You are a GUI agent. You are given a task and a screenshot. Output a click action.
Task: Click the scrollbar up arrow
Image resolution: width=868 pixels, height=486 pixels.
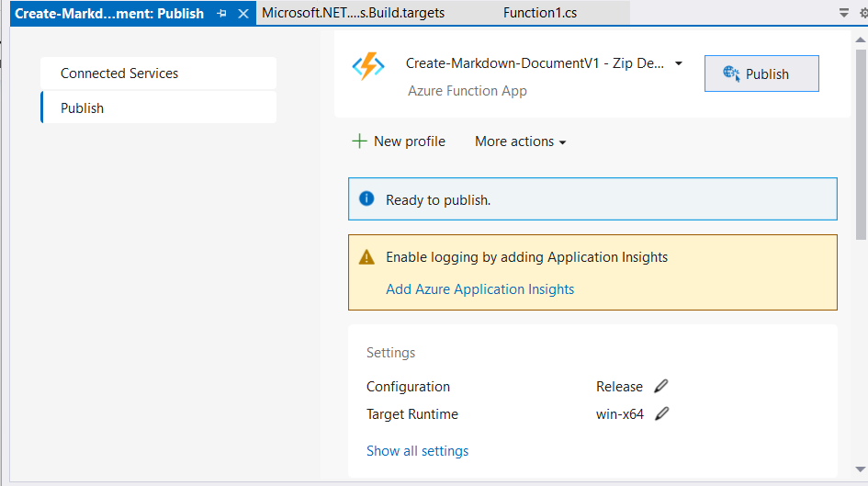pyautogui.click(x=861, y=40)
